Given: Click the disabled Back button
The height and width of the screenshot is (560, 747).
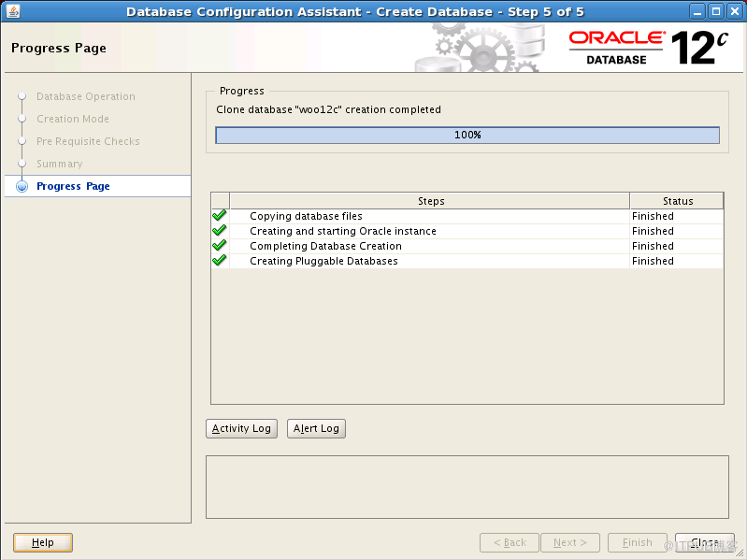Looking at the screenshot, I should (510, 542).
